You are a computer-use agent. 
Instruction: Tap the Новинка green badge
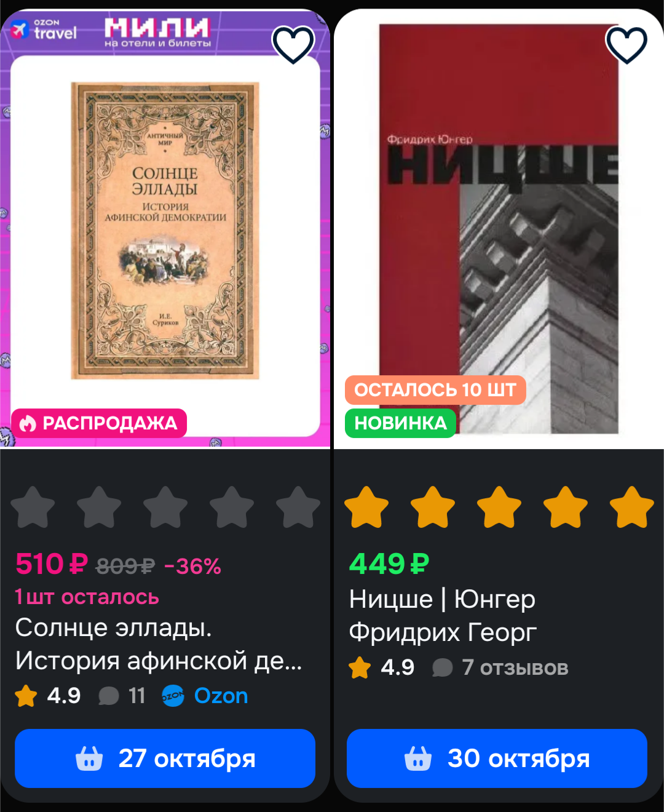pyautogui.click(x=400, y=423)
